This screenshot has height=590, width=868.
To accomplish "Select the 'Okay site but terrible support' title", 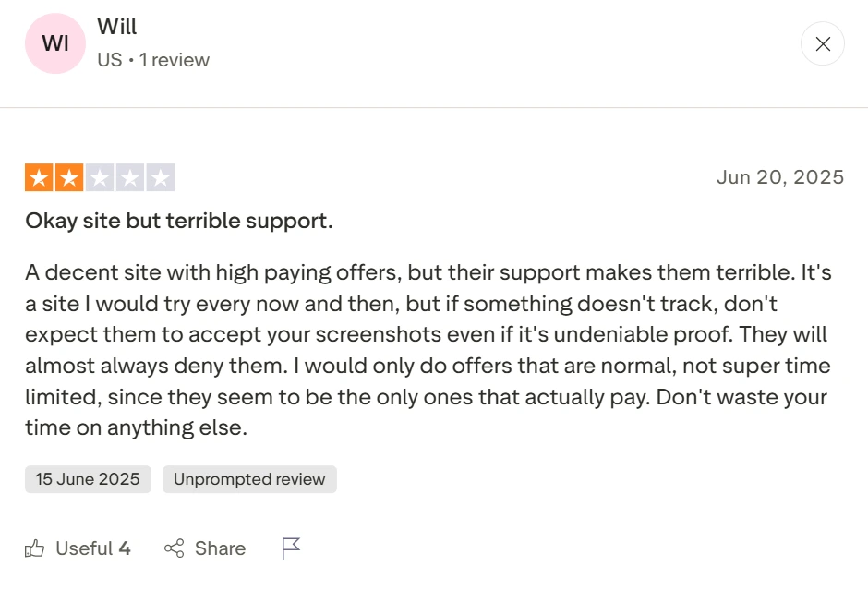I will click(179, 222).
